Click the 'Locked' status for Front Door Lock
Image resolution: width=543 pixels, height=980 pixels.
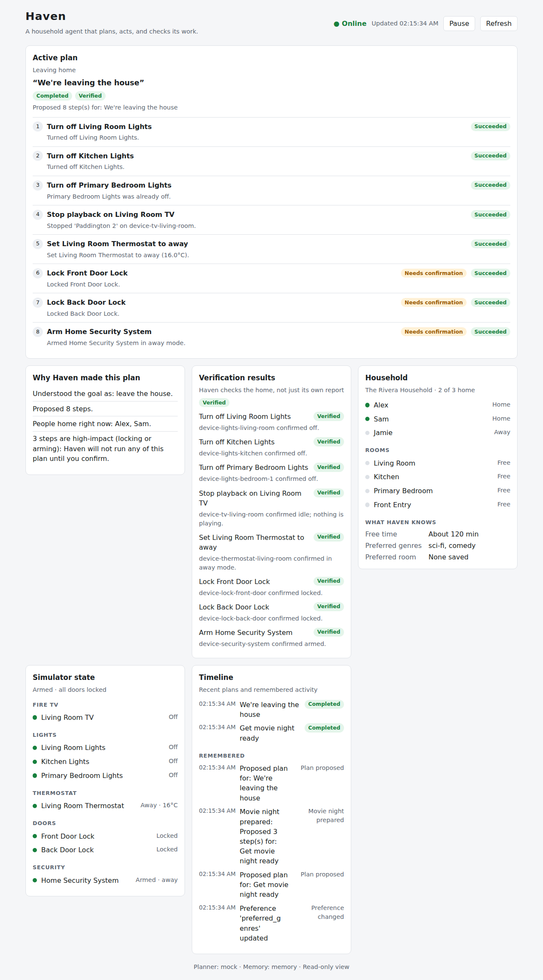[x=167, y=836]
